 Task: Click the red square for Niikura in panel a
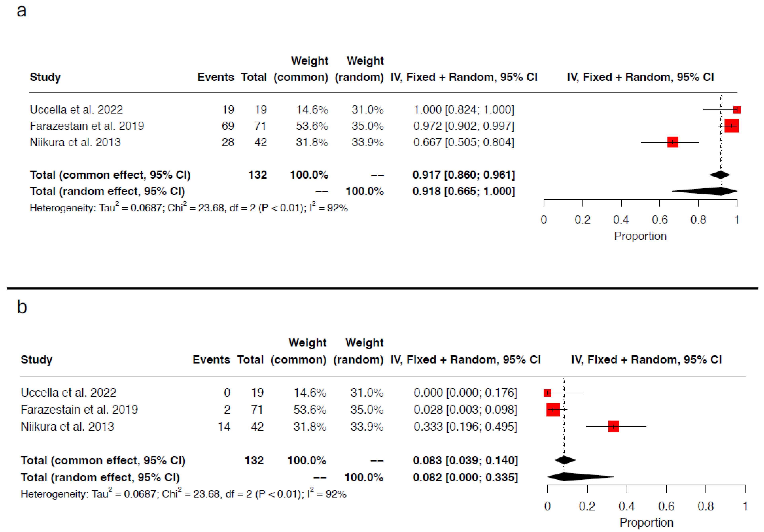(672, 142)
